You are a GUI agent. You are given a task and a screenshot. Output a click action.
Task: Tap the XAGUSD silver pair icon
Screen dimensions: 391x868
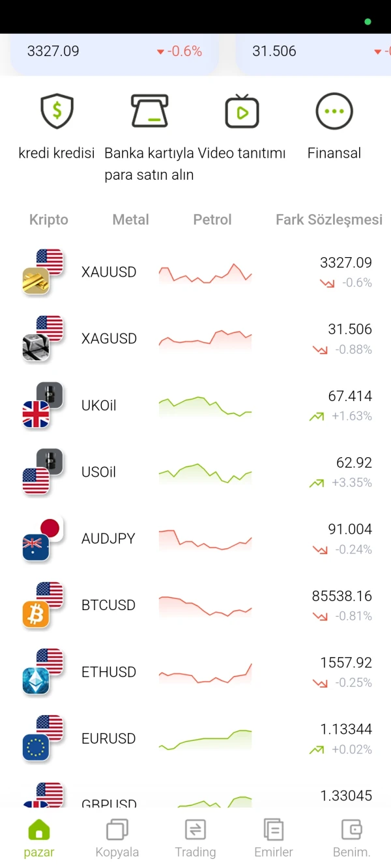point(43,339)
